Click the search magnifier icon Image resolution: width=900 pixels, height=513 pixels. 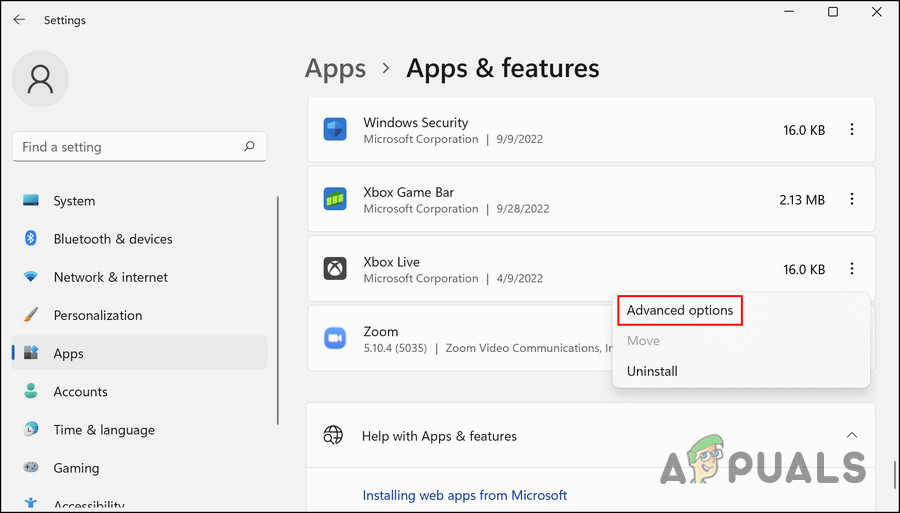pos(249,146)
